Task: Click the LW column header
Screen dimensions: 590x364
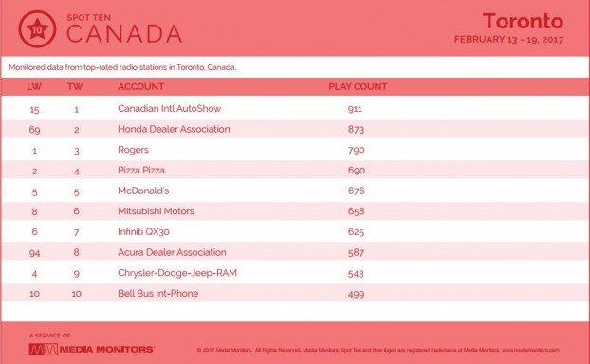Action: 34,87
